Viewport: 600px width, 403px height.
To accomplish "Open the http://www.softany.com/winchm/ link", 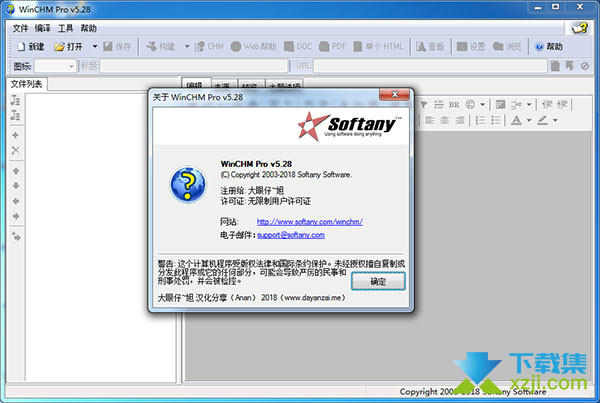I will coord(310,222).
